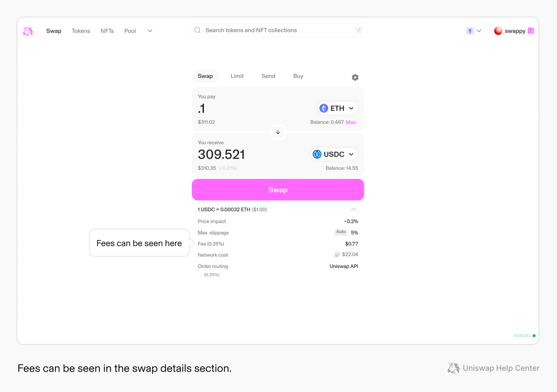Image resolution: width=557 pixels, height=392 pixels.
Task: Switch to the Limit tab
Action: (x=237, y=76)
